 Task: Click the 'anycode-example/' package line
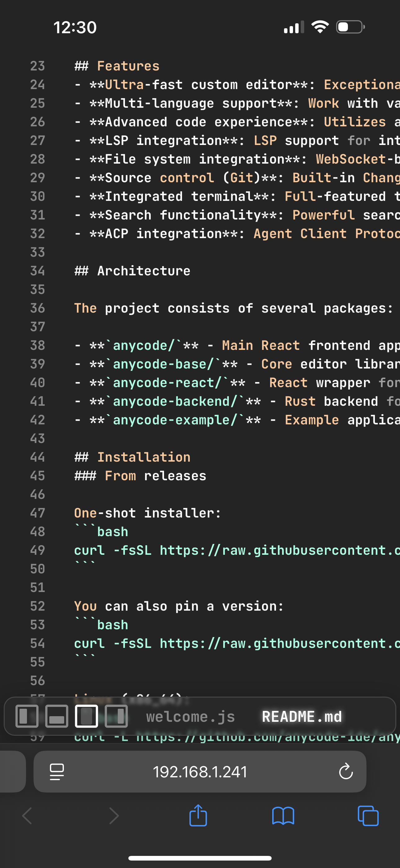(237, 420)
